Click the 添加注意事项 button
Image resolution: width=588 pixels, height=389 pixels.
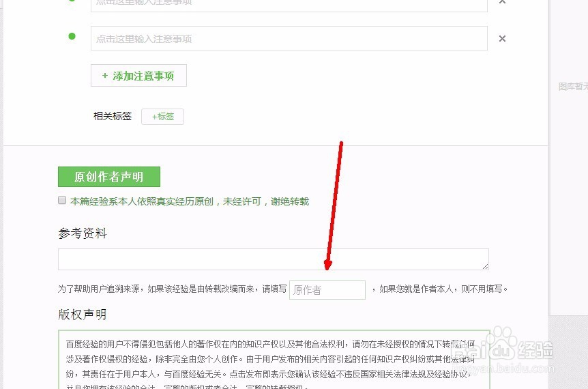tap(138, 76)
